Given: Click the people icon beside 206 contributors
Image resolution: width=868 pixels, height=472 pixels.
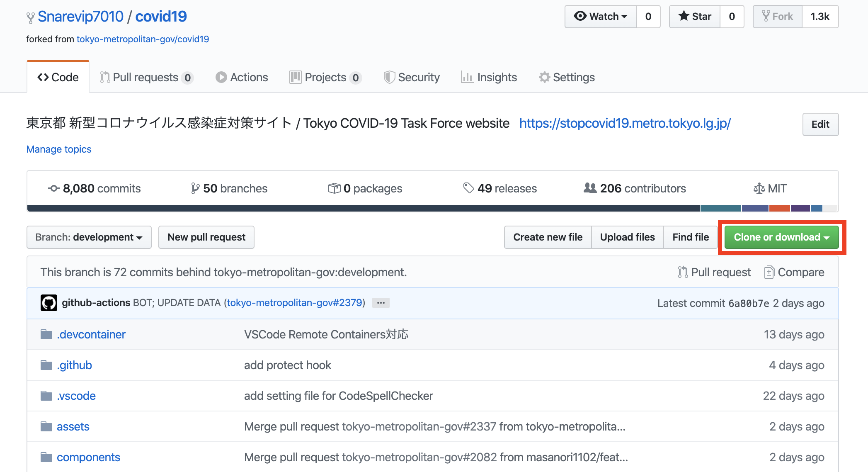Looking at the screenshot, I should 590,188.
